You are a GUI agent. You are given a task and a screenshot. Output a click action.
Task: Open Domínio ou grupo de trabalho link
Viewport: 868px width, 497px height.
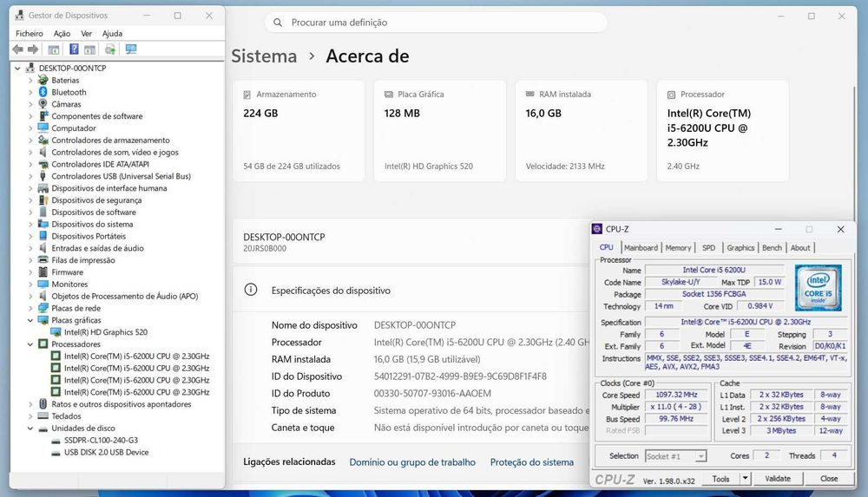coord(411,461)
